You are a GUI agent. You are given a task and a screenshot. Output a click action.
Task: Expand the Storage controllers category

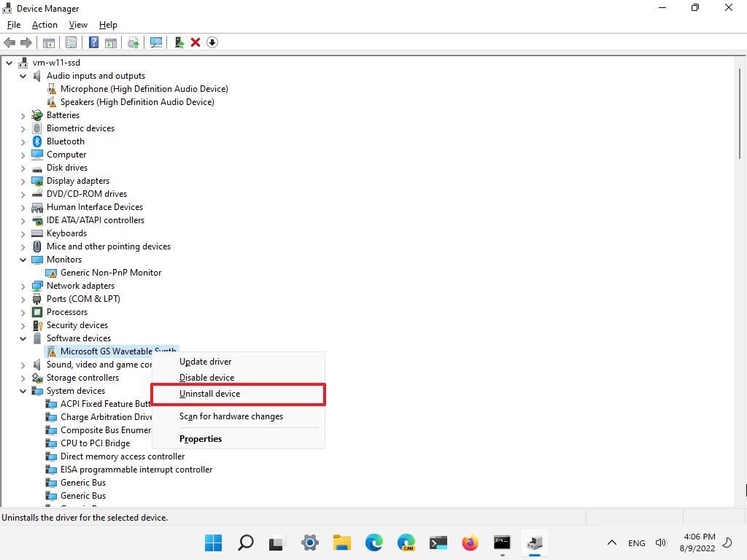click(x=23, y=378)
